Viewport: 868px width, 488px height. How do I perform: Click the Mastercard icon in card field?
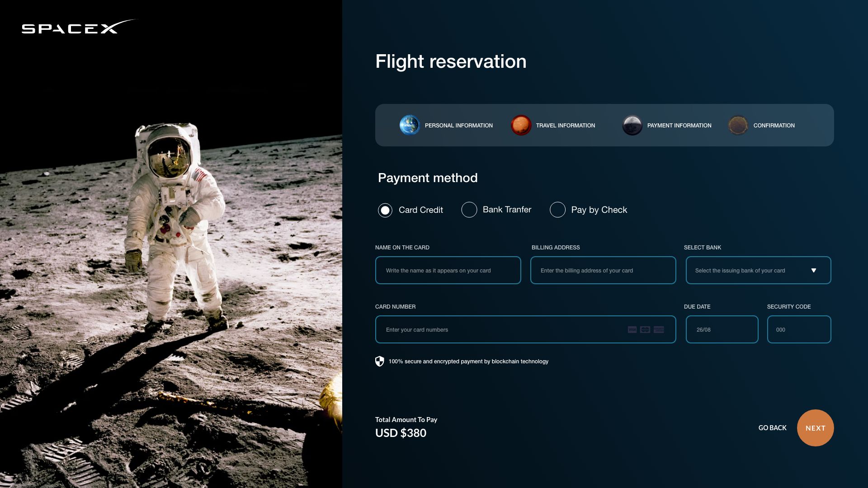click(x=645, y=329)
